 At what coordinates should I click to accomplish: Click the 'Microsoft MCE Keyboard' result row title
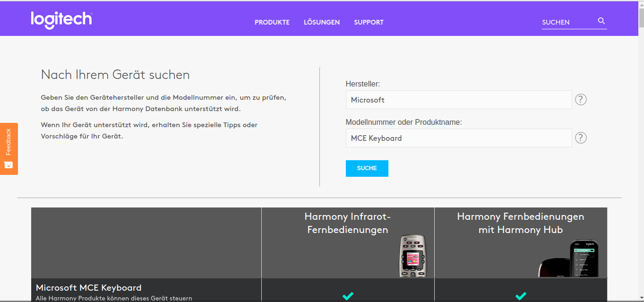click(x=89, y=288)
